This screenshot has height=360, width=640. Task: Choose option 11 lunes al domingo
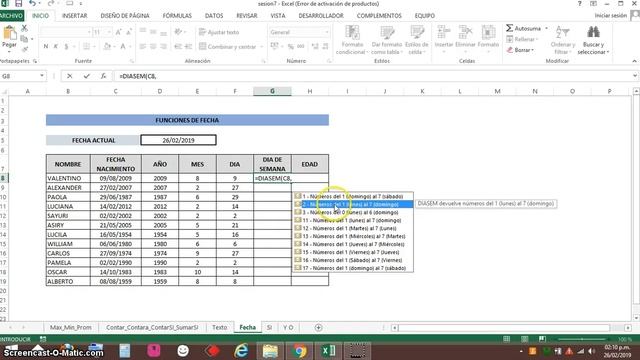point(353,220)
